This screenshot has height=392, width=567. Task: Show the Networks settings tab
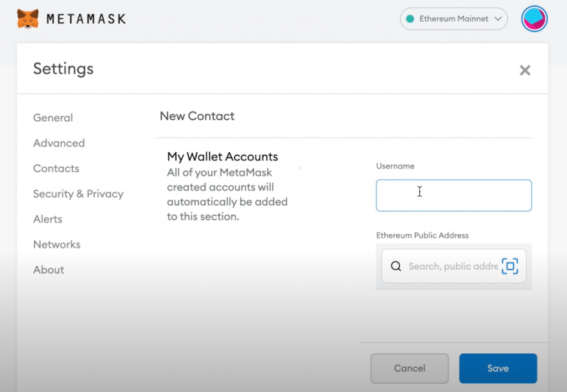(x=57, y=245)
